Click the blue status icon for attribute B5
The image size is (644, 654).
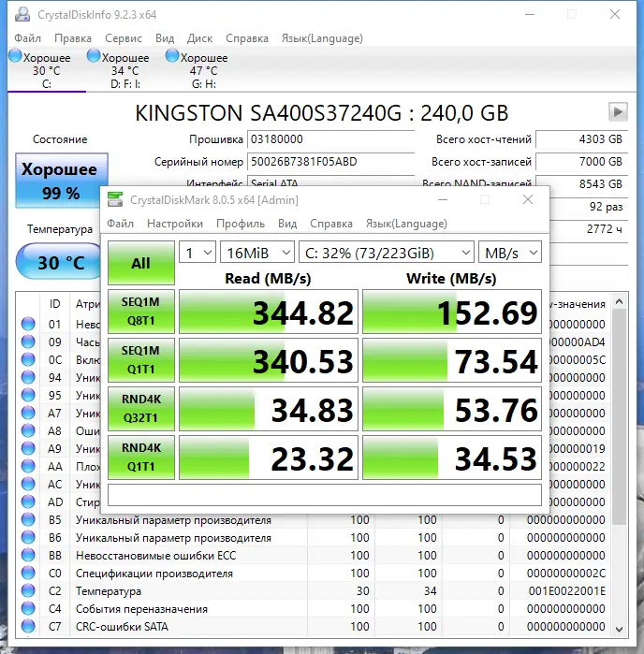point(28,519)
